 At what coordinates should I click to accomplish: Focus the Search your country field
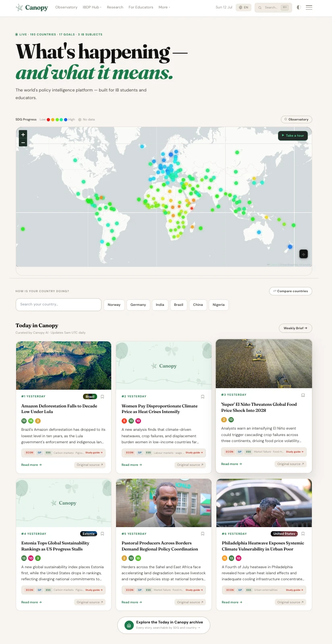pos(58,304)
